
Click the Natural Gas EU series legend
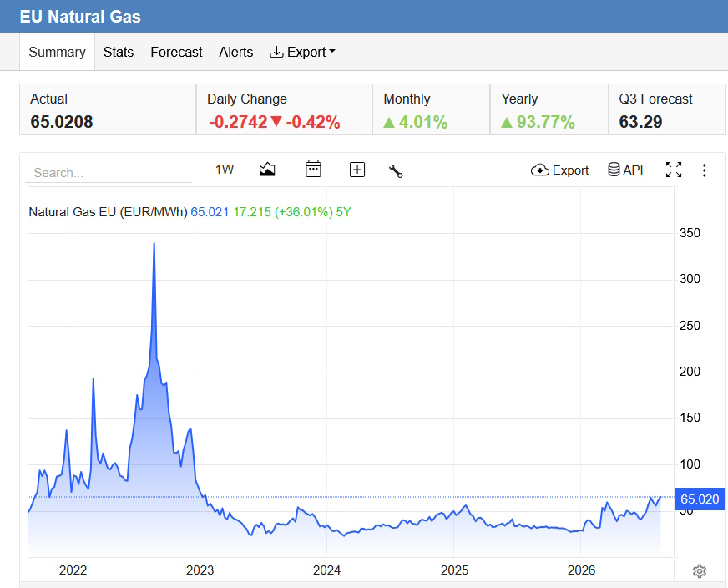coord(108,212)
